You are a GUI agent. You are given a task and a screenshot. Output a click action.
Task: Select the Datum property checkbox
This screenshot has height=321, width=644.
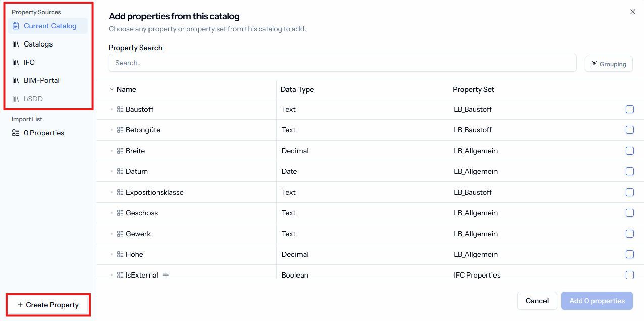[x=630, y=171]
